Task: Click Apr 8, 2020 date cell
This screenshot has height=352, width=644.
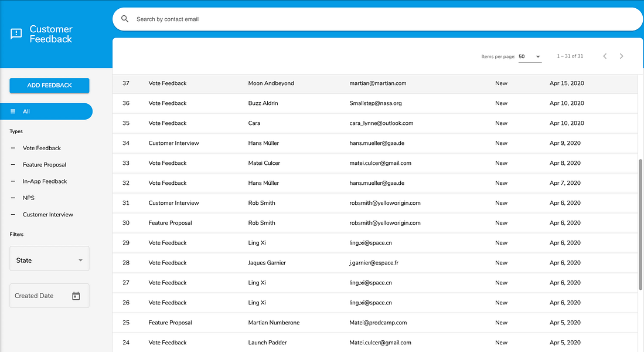Action: pos(565,163)
